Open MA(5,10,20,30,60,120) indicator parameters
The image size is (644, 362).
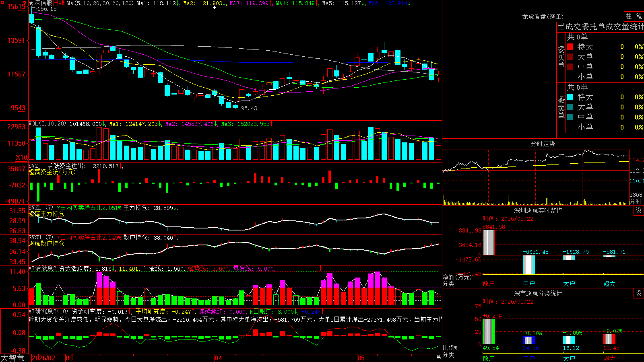[100, 3]
